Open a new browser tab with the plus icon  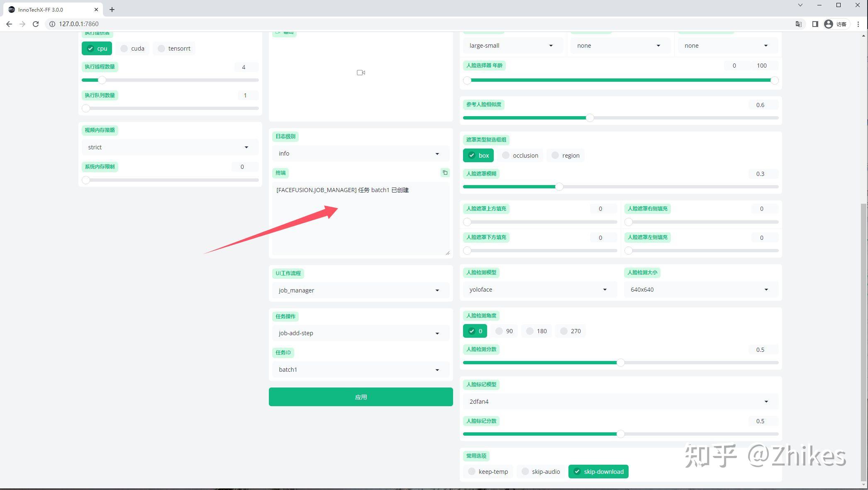[112, 10]
